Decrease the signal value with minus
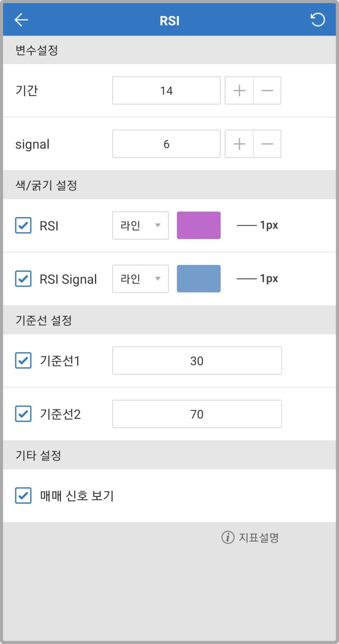 click(267, 144)
